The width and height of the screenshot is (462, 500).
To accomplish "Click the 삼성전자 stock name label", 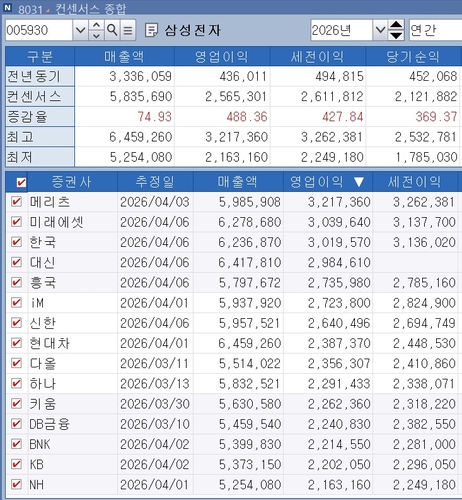I will tap(192, 30).
